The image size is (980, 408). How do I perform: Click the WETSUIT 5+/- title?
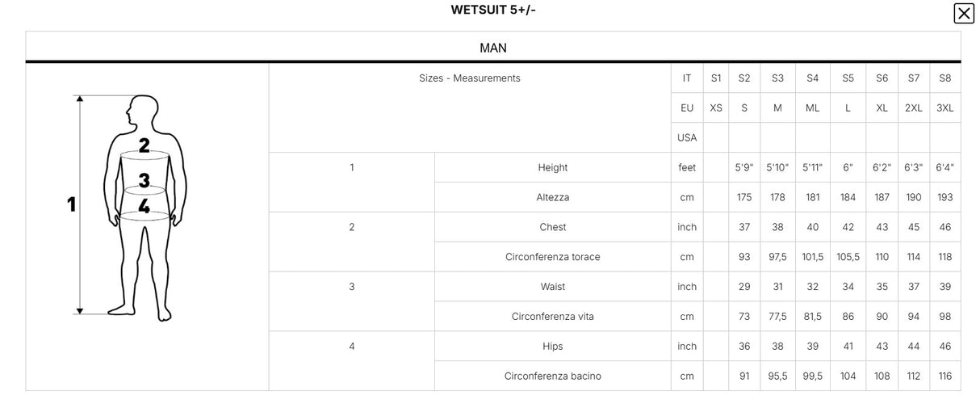point(493,11)
